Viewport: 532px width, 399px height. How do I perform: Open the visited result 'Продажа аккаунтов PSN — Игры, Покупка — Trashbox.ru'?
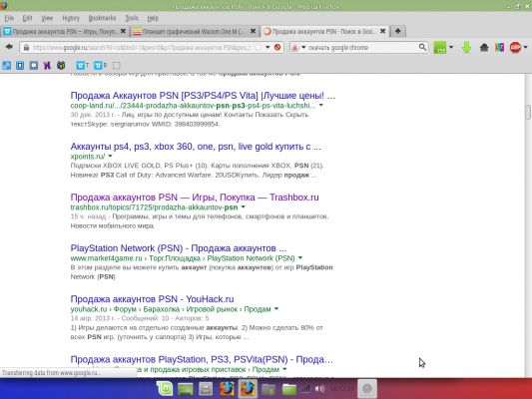coord(195,198)
